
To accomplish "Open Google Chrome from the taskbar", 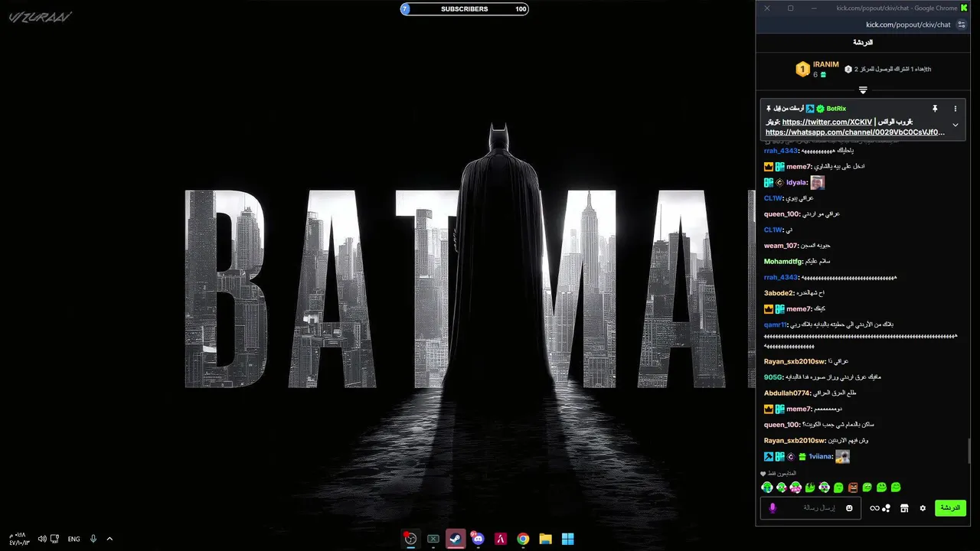I will click(x=523, y=539).
